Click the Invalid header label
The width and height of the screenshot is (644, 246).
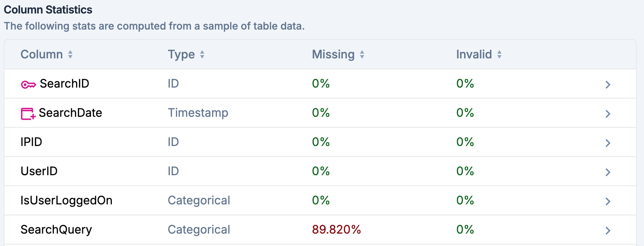(474, 54)
